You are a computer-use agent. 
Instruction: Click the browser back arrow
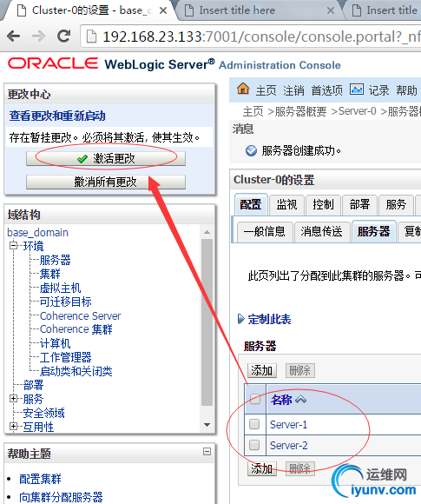coord(14,36)
